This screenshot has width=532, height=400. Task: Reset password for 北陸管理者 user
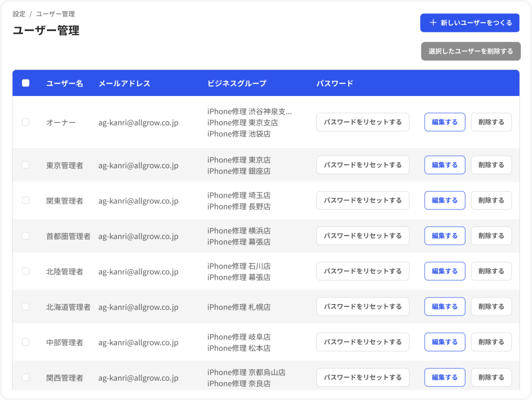click(362, 271)
